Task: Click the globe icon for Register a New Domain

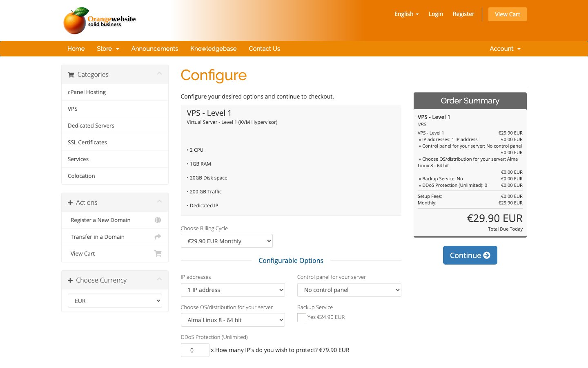Action: point(158,220)
